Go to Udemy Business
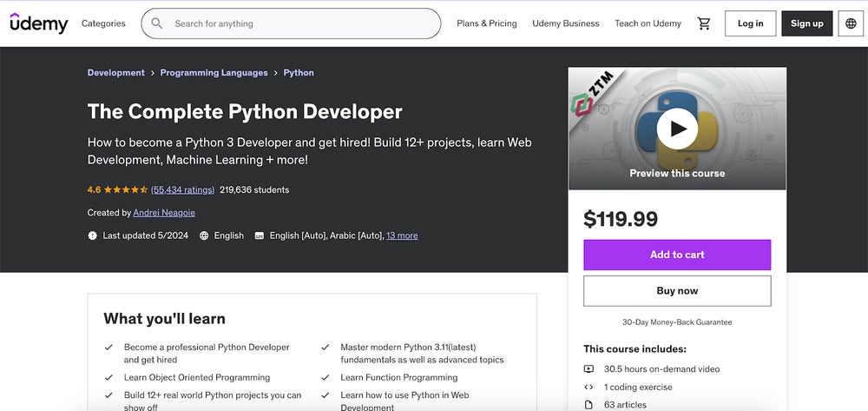Screen dimensions: 868x411 (566, 23)
